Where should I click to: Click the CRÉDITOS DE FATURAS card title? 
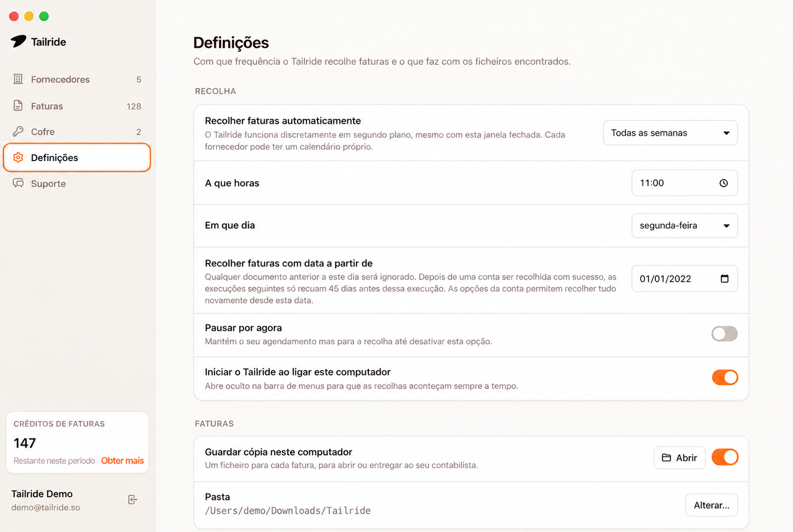tap(59, 424)
